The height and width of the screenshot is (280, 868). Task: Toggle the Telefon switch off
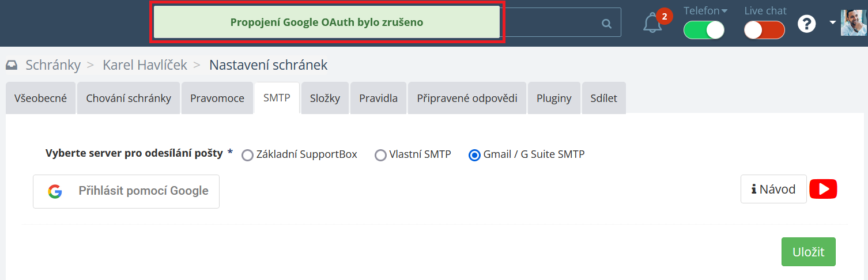coord(703,30)
